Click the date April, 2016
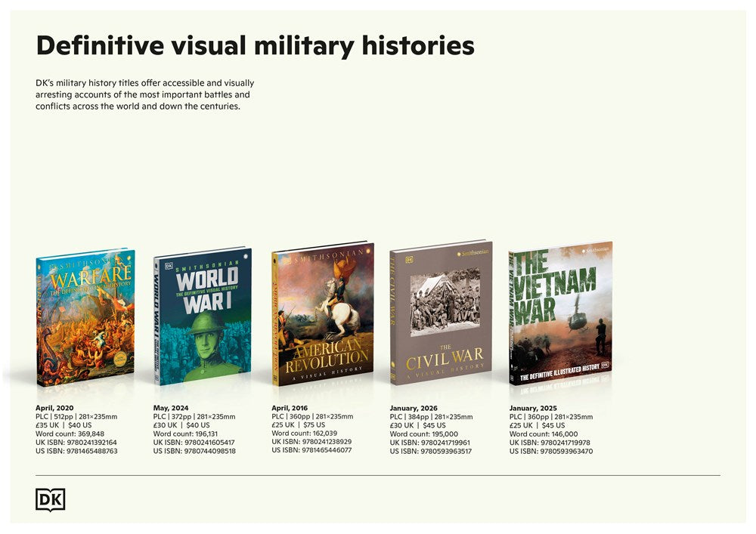This screenshot has width=756, height=534. (290, 408)
